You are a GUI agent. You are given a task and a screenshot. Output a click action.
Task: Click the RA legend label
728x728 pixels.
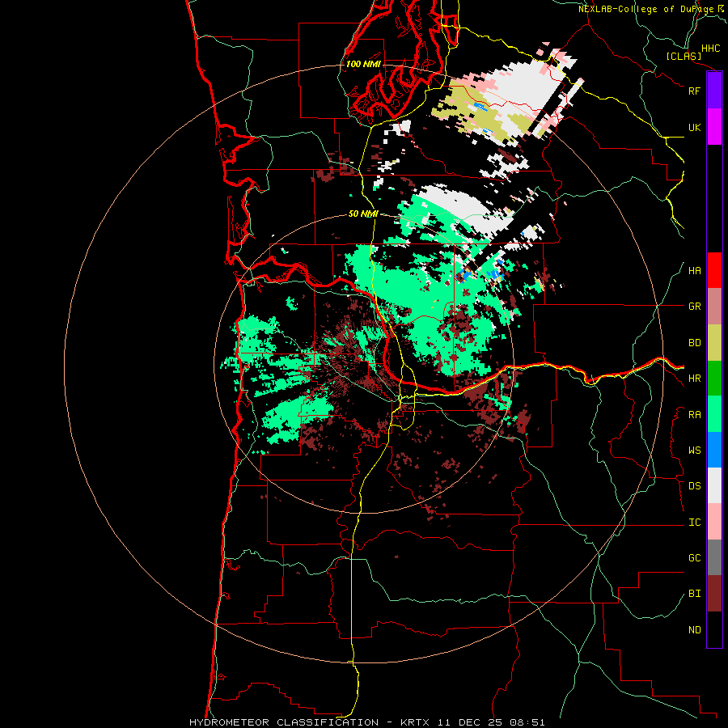[694, 415]
